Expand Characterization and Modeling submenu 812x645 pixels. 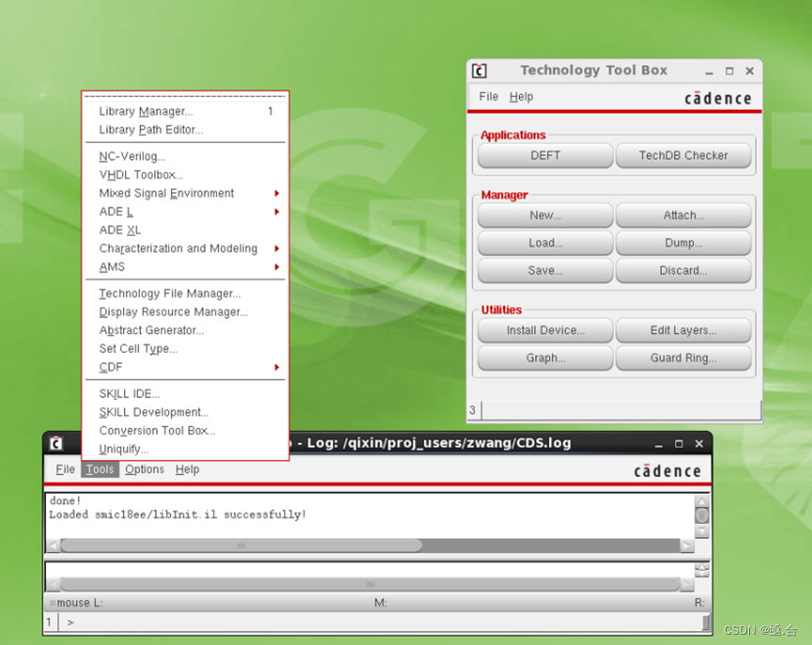[185, 248]
